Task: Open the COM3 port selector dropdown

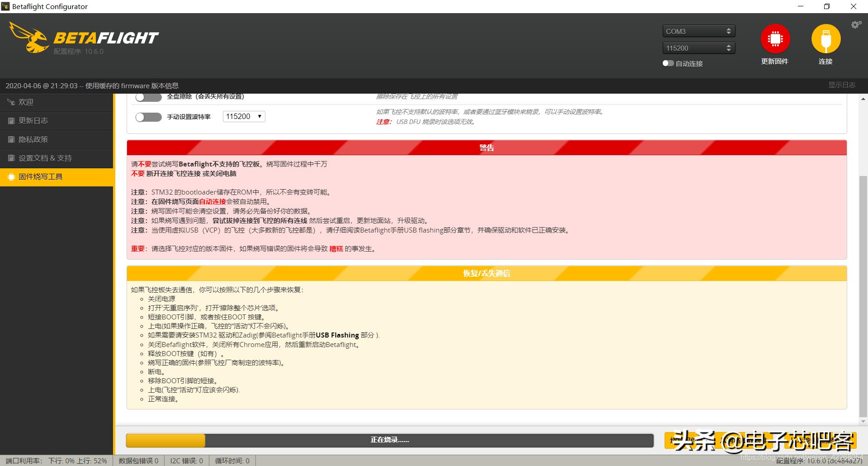Action: tap(698, 31)
